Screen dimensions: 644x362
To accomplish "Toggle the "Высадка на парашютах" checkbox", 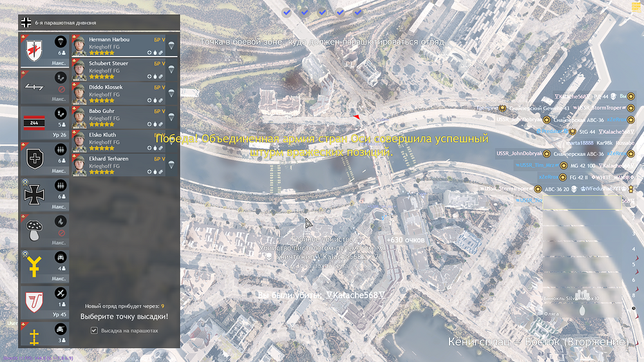I will pyautogui.click(x=94, y=330).
